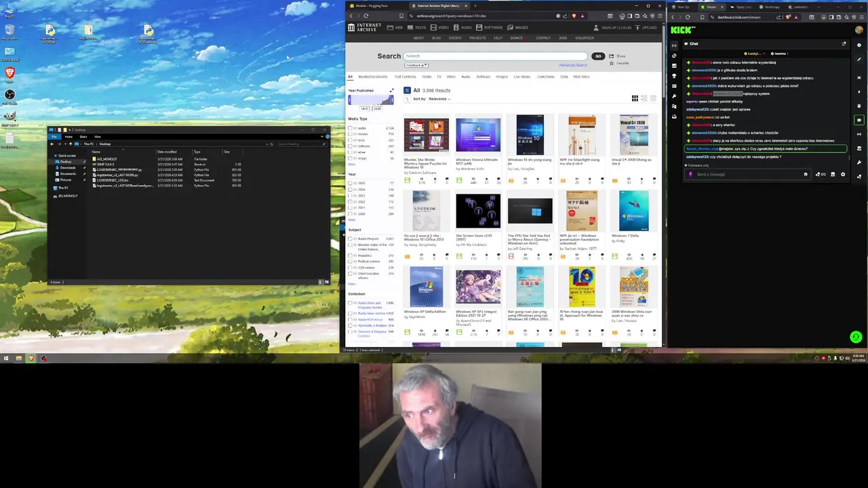Open the AUDIO section on Internet Archive
The width and height of the screenshot is (868, 488).
(x=462, y=28)
